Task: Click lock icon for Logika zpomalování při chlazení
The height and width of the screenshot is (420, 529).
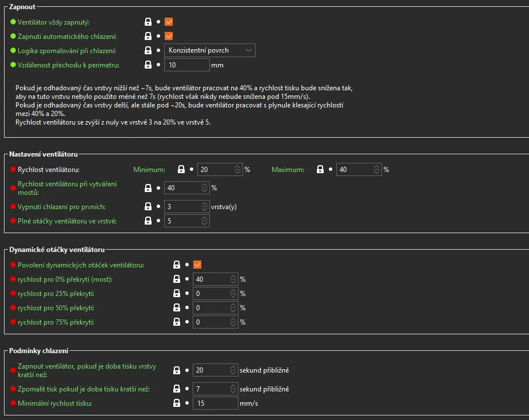Action: click(148, 51)
